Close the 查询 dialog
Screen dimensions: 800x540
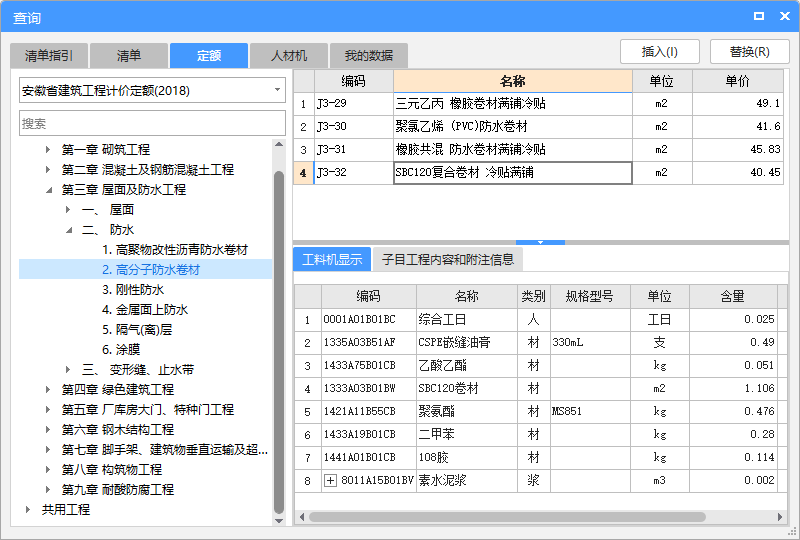pyautogui.click(x=785, y=16)
